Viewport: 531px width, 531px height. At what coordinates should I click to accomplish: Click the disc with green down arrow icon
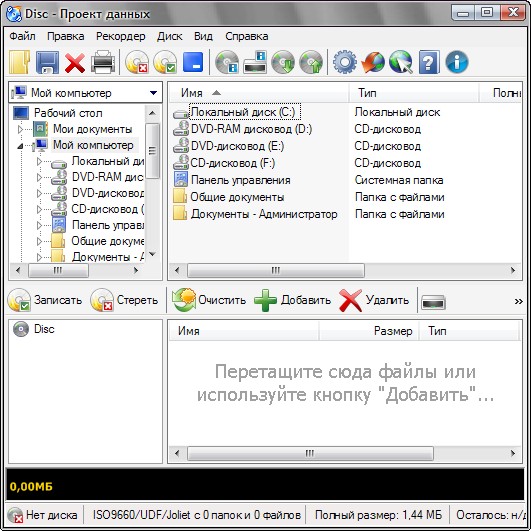[283, 62]
